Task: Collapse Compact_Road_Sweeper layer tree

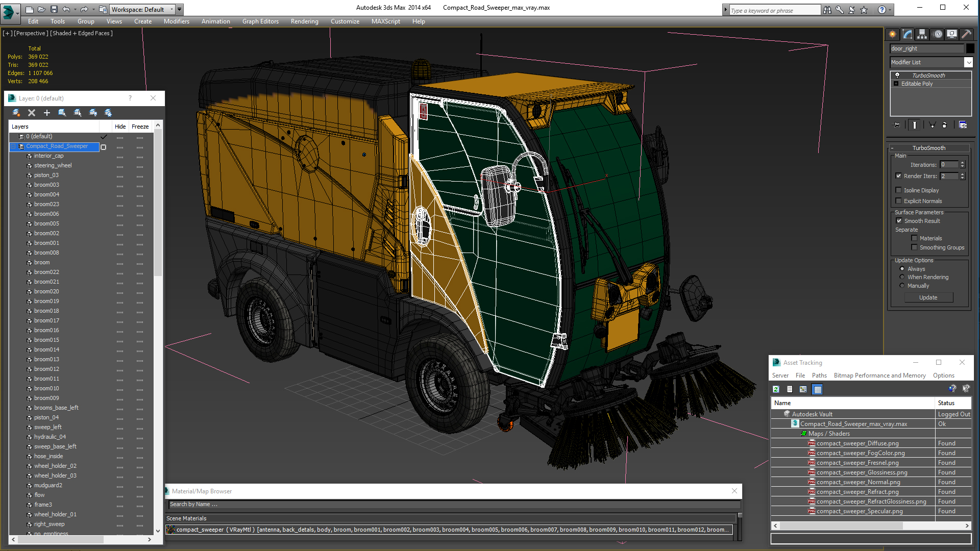Action: [x=13, y=146]
